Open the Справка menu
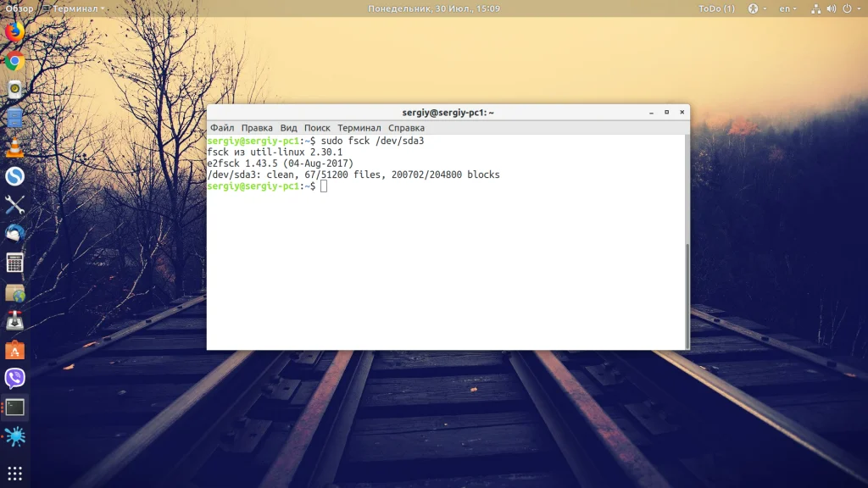Image resolution: width=868 pixels, height=488 pixels. pos(406,128)
